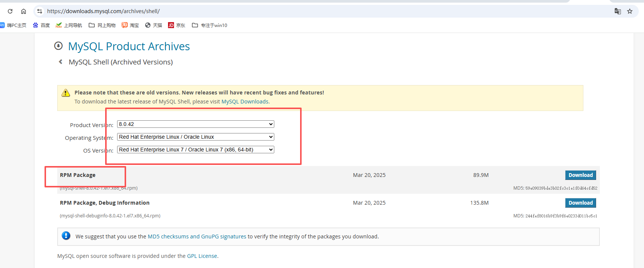Click the Mar 20, 2025 date of RPM Package
This screenshot has height=268, width=644.
point(369,175)
